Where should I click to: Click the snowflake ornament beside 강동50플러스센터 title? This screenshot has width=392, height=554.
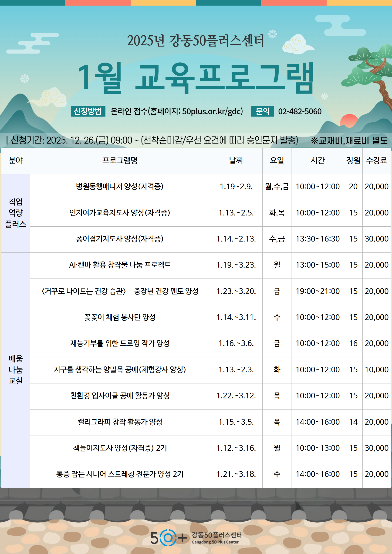pos(273,34)
